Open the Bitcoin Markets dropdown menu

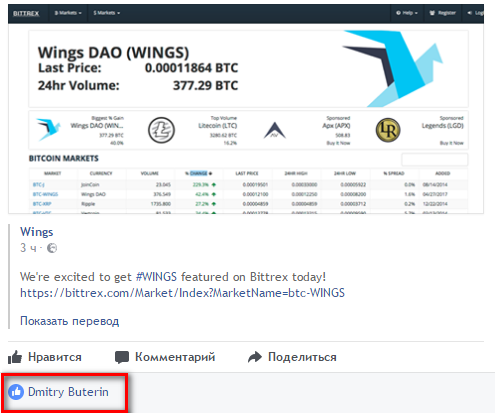point(68,13)
